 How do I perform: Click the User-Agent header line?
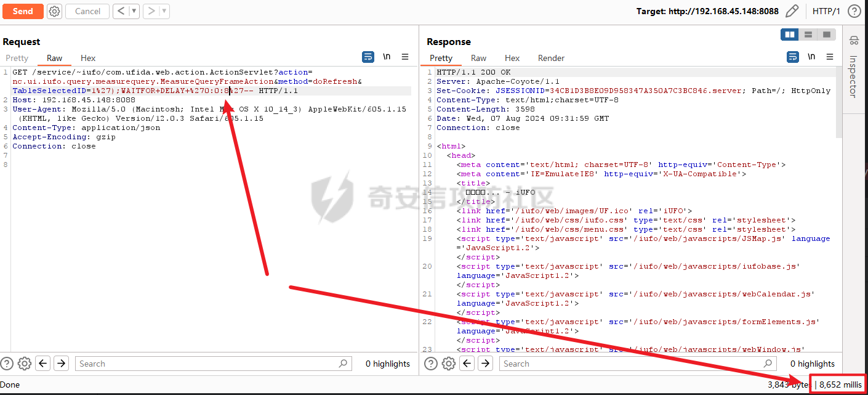click(209, 113)
